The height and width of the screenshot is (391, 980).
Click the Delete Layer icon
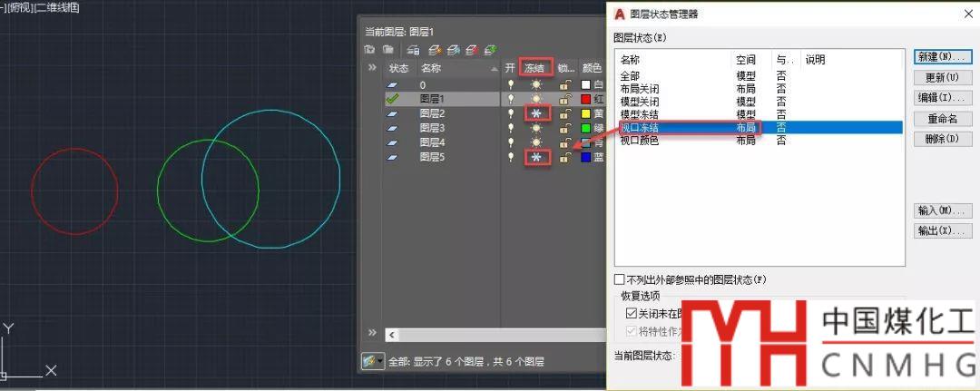pos(473,49)
